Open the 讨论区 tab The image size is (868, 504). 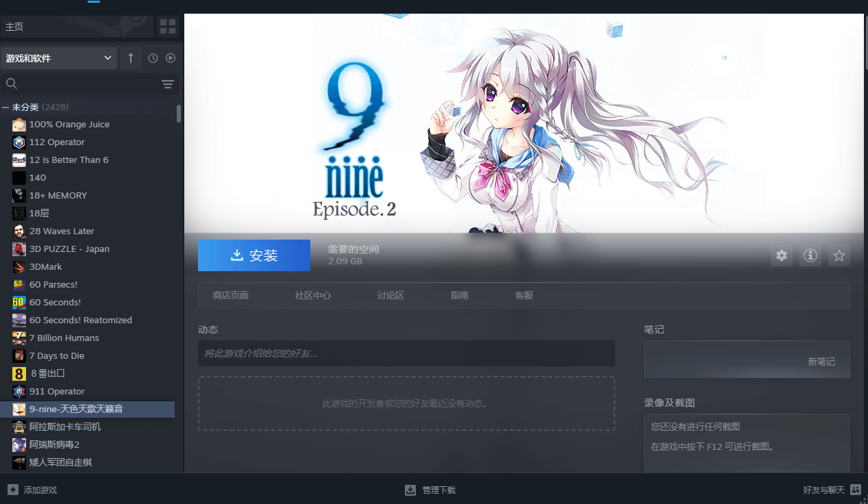(x=390, y=296)
